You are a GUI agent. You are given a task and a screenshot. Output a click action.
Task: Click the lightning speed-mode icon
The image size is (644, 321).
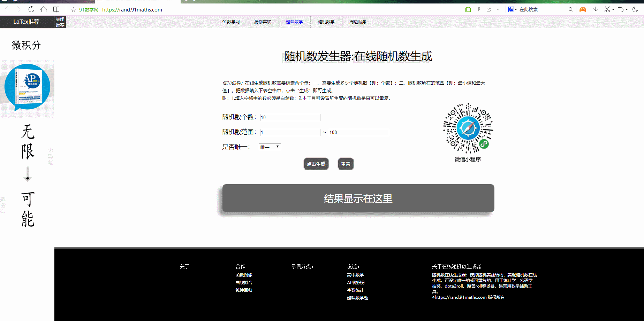(x=479, y=9)
